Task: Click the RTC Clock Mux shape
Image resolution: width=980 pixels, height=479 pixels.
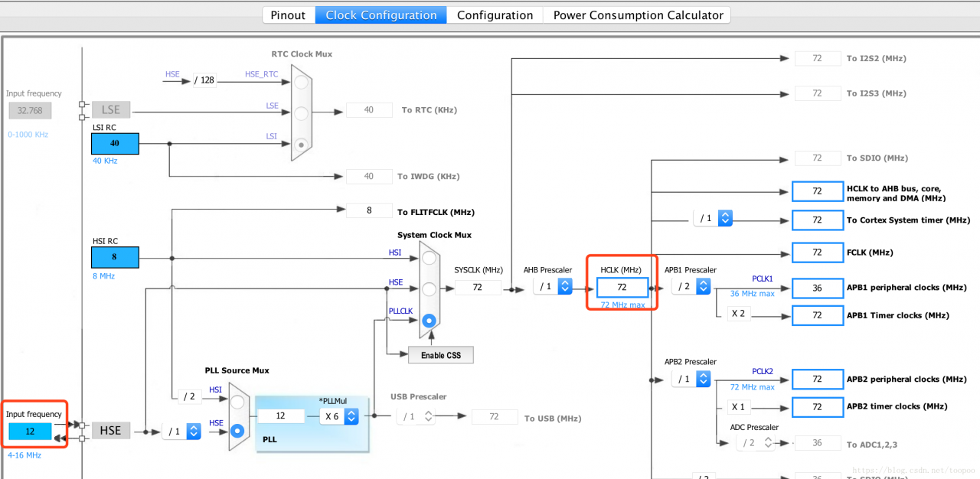Action: tap(302, 112)
